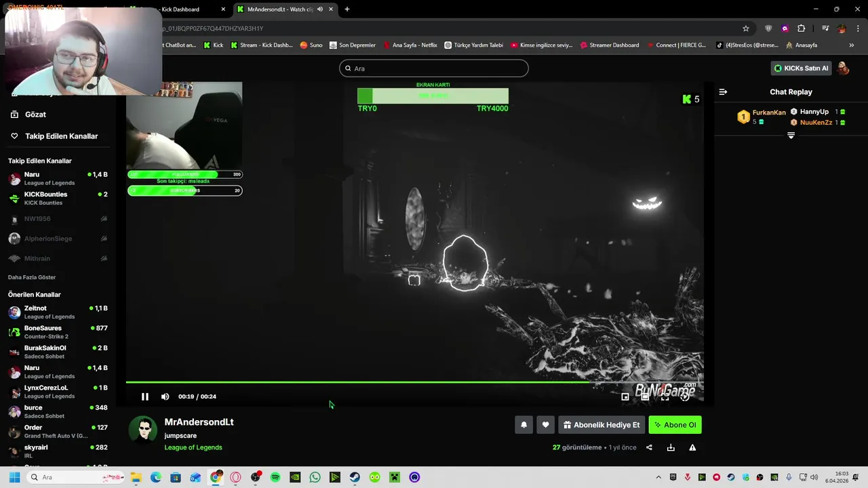Click the MrAndersondLt profile avatar
The height and width of the screenshot is (488, 868).
[x=143, y=430]
